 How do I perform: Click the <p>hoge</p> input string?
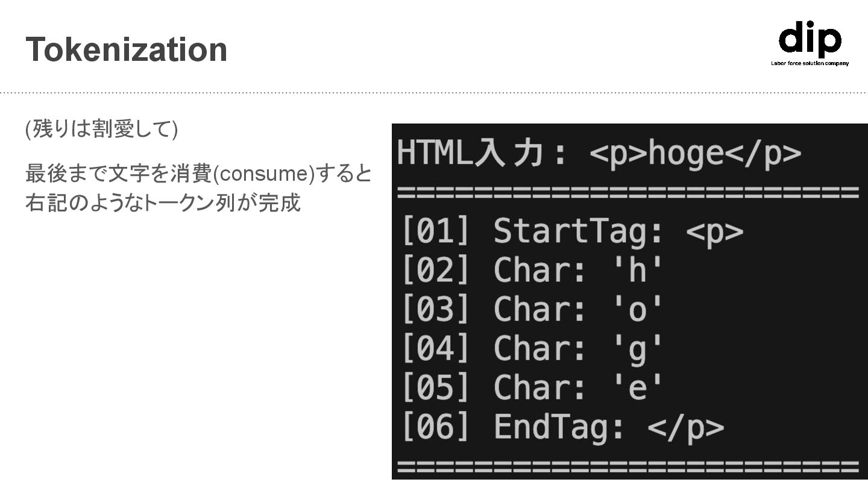pyautogui.click(x=696, y=154)
